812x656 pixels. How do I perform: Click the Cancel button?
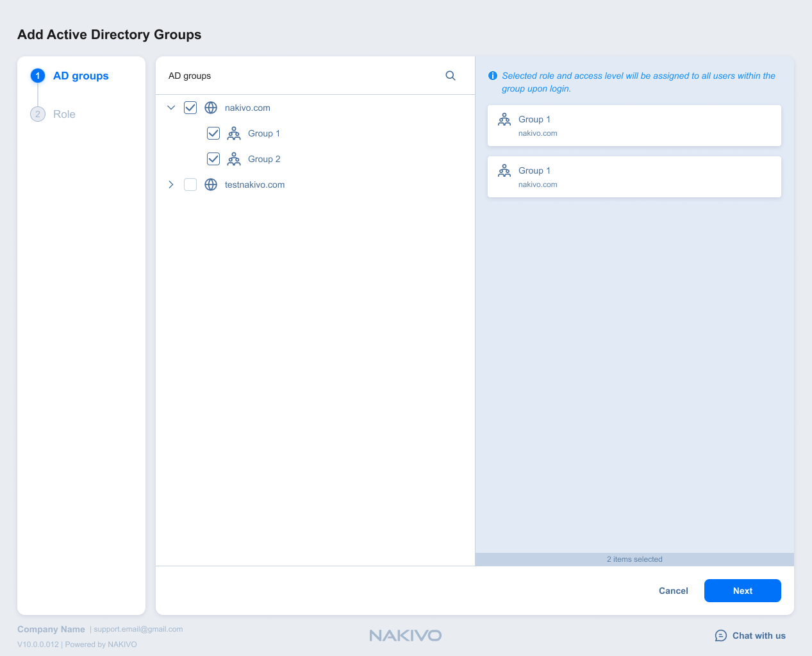673,590
